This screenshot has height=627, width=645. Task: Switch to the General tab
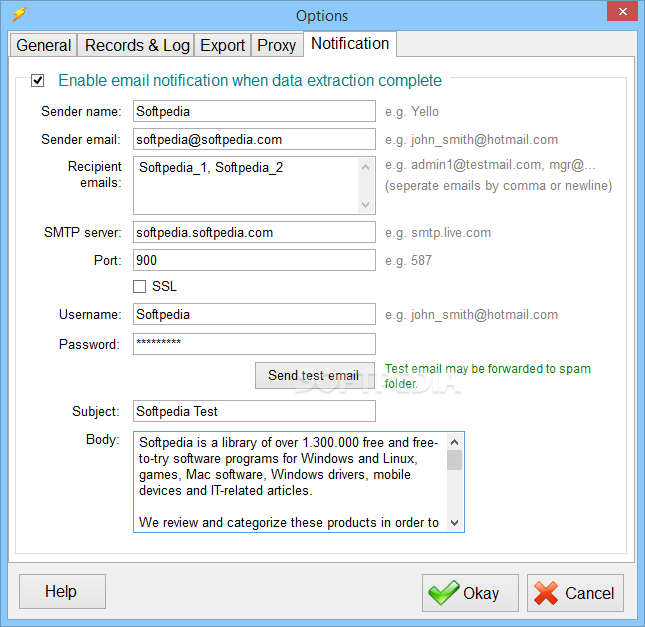[x=44, y=45]
